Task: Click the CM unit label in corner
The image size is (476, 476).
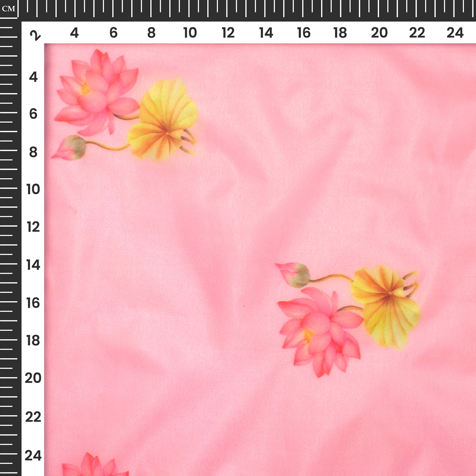Action: click(x=8, y=9)
